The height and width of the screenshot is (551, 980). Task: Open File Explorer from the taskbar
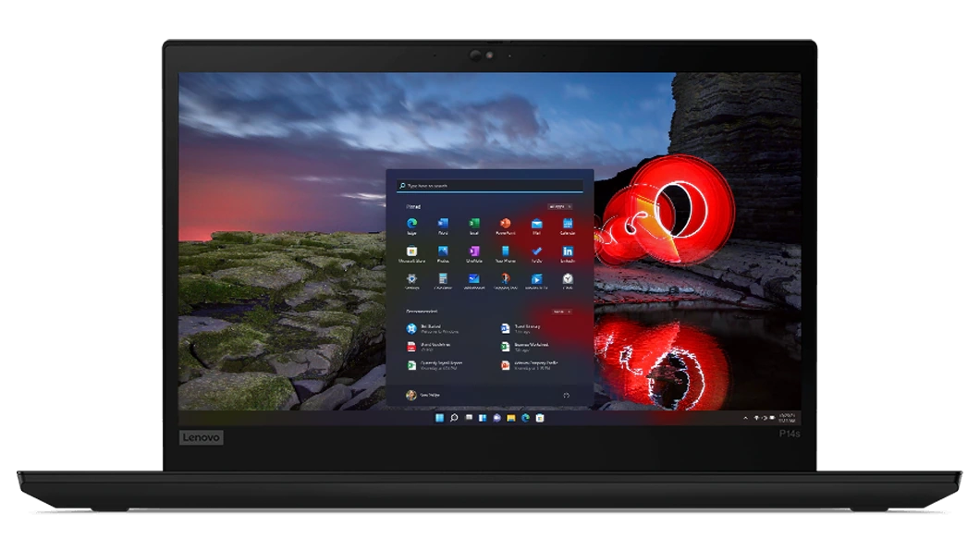pyautogui.click(x=510, y=419)
